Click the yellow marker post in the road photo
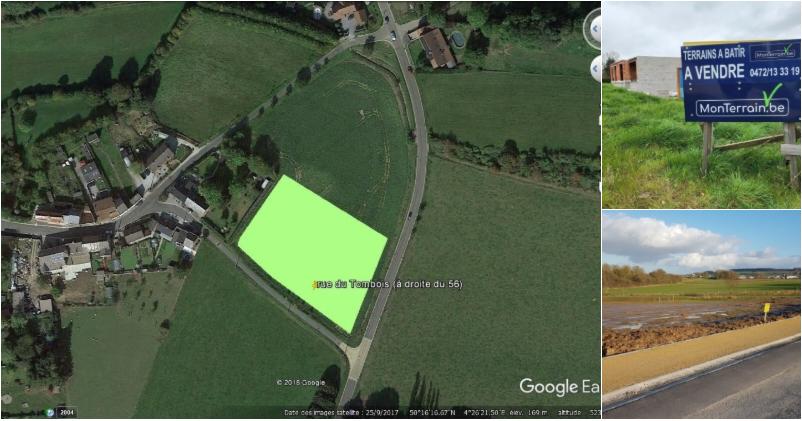The image size is (802, 421). (x=767, y=312)
